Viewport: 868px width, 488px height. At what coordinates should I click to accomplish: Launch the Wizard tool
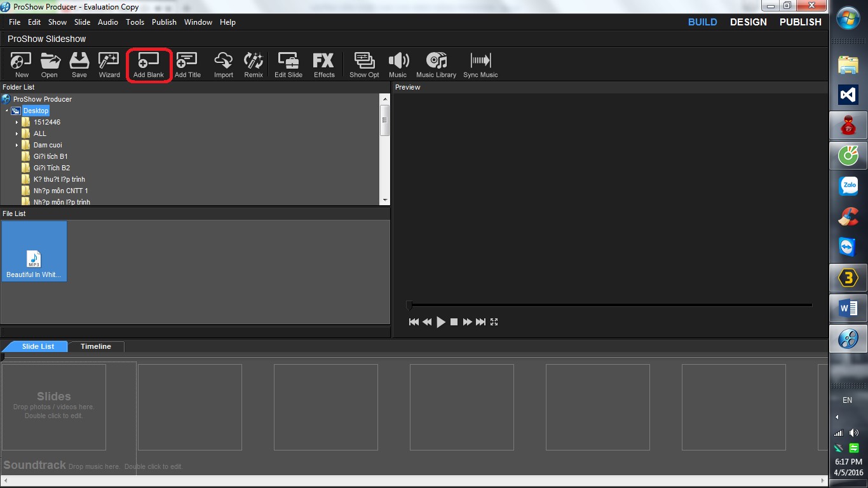pos(109,65)
